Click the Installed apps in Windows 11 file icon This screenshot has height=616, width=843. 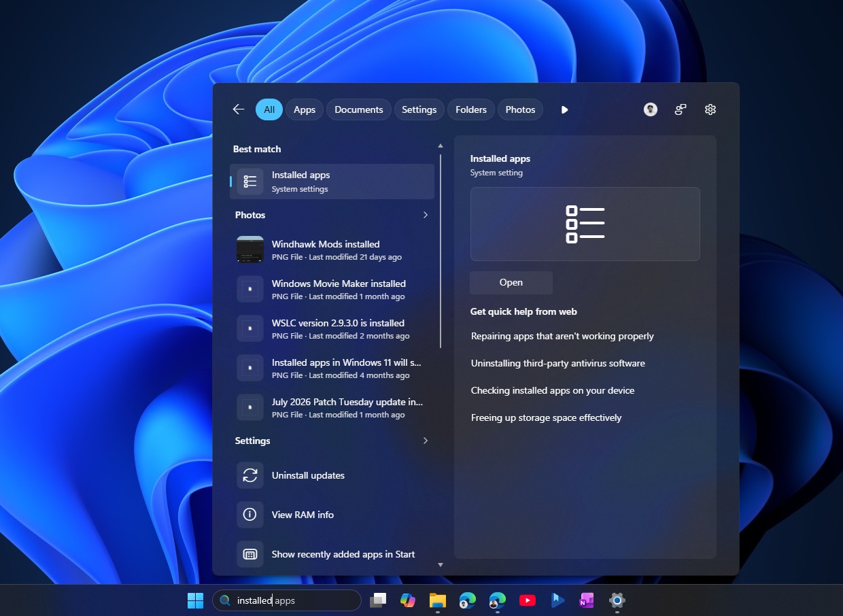click(250, 368)
